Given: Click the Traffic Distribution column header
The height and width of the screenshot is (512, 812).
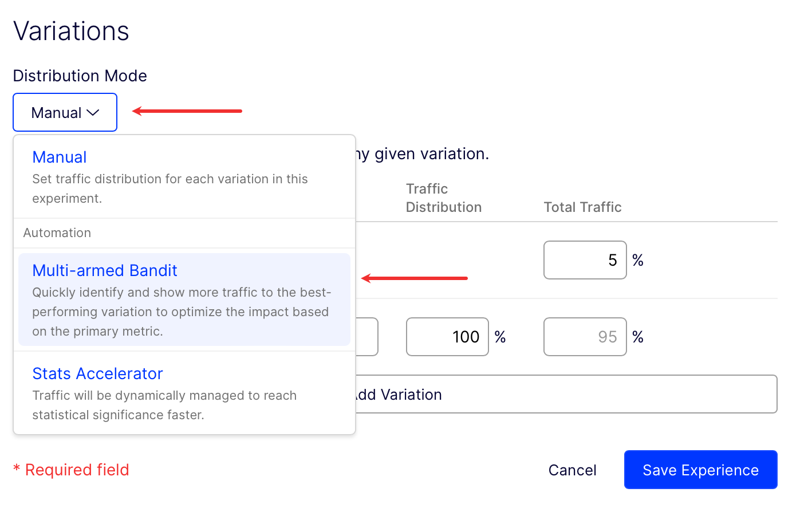Looking at the screenshot, I should click(443, 198).
